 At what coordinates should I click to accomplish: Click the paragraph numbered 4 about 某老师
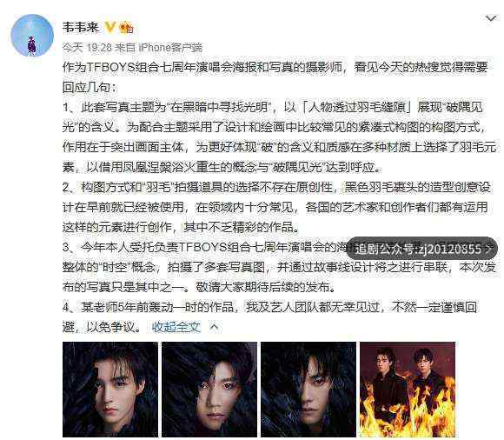coord(269,317)
